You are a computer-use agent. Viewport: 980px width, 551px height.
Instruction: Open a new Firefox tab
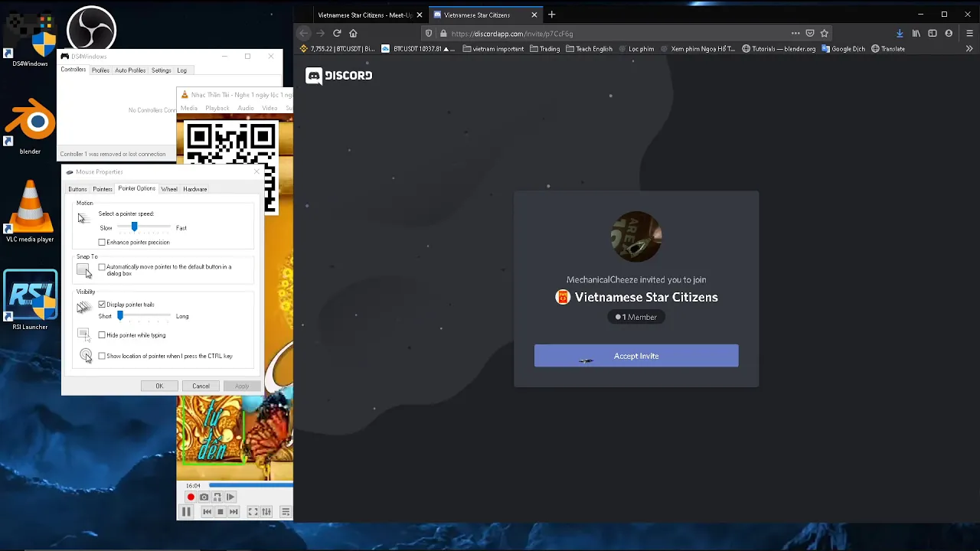(x=551, y=15)
